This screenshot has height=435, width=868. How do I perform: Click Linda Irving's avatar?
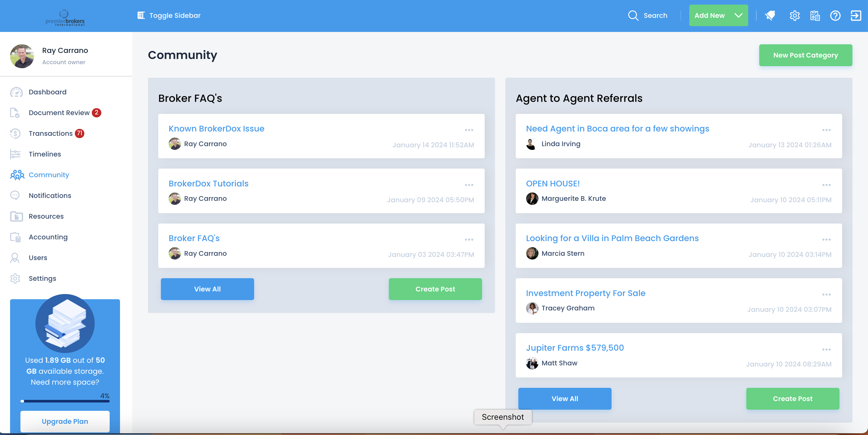coord(532,144)
